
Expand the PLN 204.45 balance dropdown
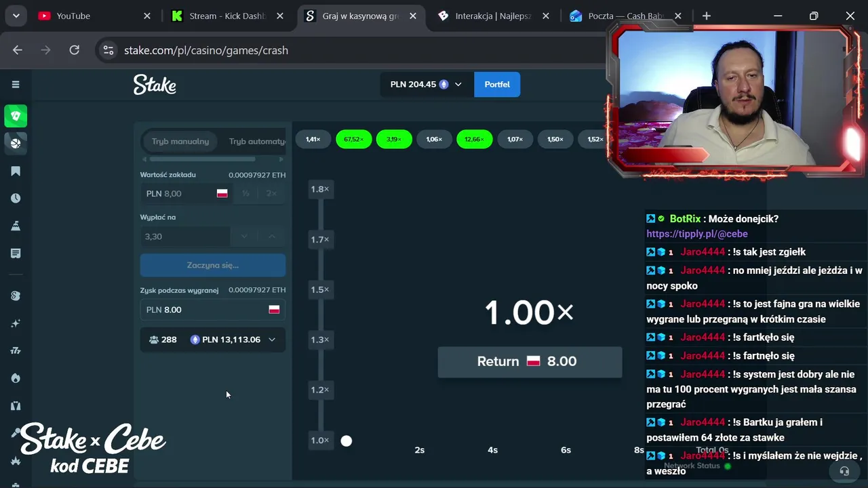[458, 84]
